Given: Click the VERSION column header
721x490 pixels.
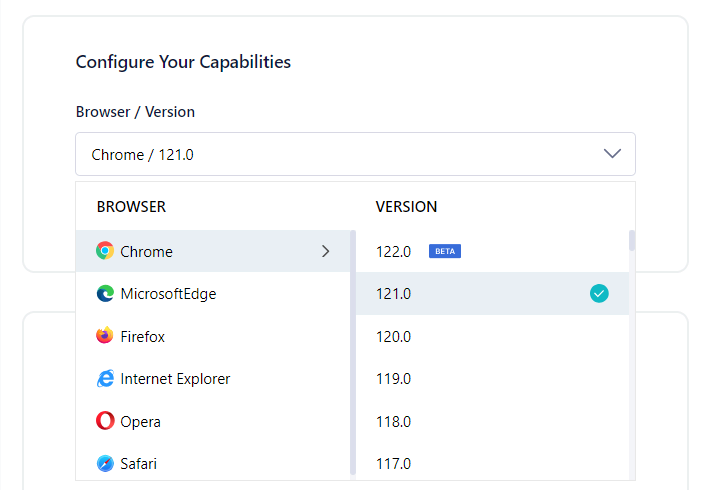Looking at the screenshot, I should (406, 206).
